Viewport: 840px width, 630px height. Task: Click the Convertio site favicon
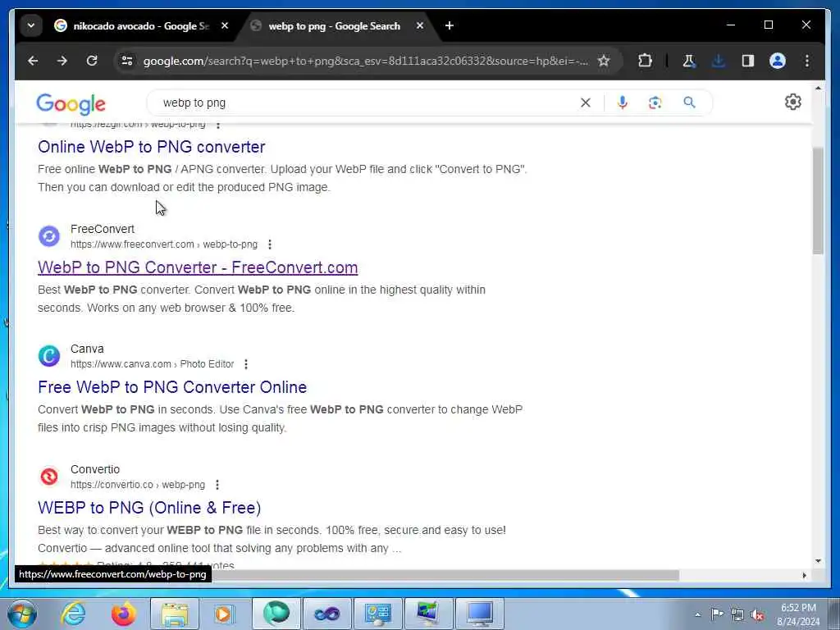pyautogui.click(x=48, y=477)
